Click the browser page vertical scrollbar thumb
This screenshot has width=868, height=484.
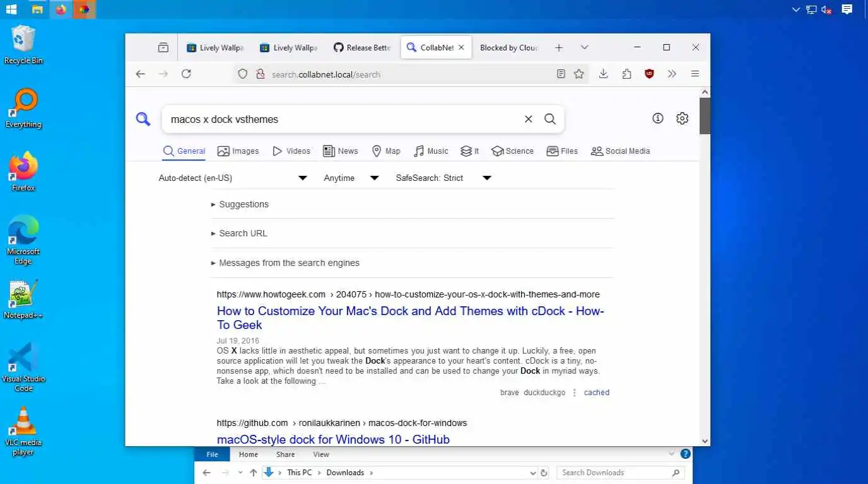(x=705, y=116)
